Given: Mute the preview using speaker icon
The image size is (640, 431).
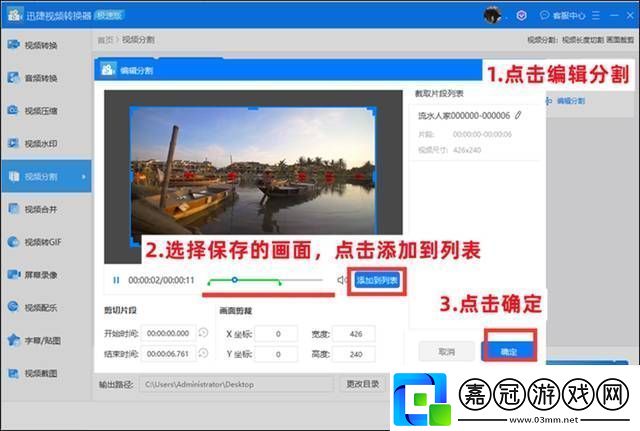Looking at the screenshot, I should click(x=341, y=280).
